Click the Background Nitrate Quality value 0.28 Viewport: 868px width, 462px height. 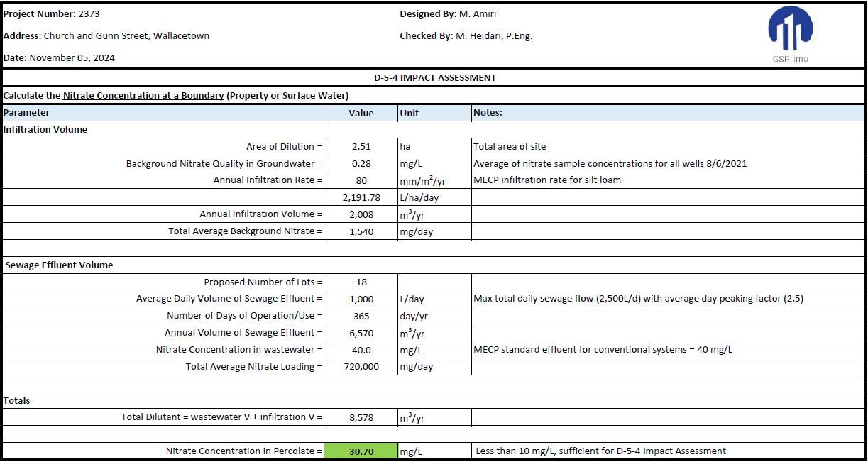[x=361, y=164]
